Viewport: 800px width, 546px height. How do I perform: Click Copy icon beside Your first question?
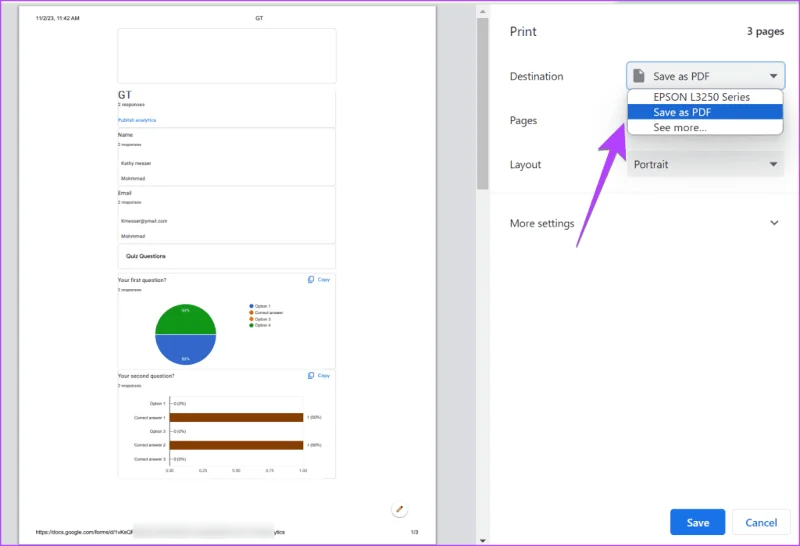(311, 280)
